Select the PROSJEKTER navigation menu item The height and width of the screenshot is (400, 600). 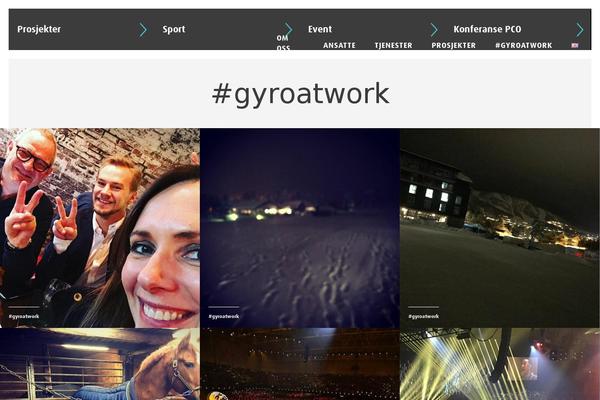453,45
